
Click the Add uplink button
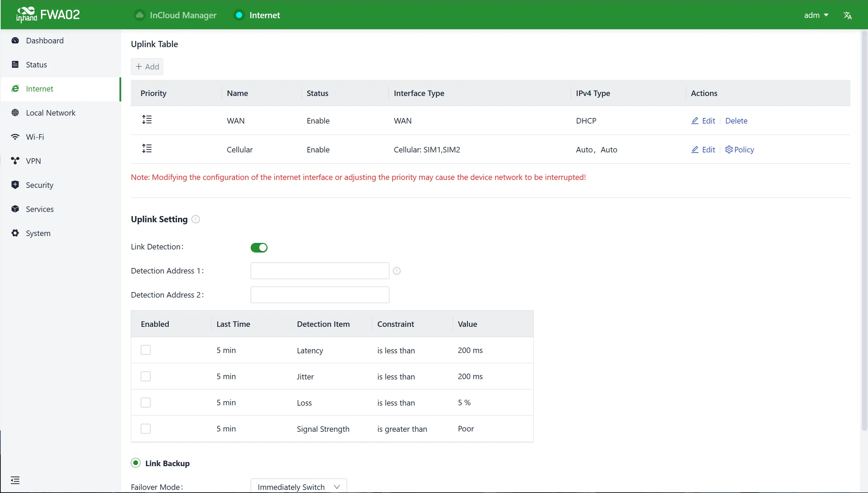pos(147,66)
